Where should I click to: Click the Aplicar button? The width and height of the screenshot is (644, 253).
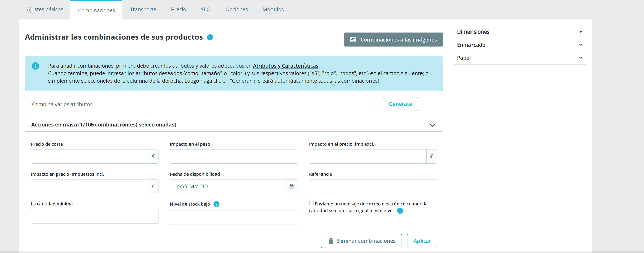click(422, 241)
